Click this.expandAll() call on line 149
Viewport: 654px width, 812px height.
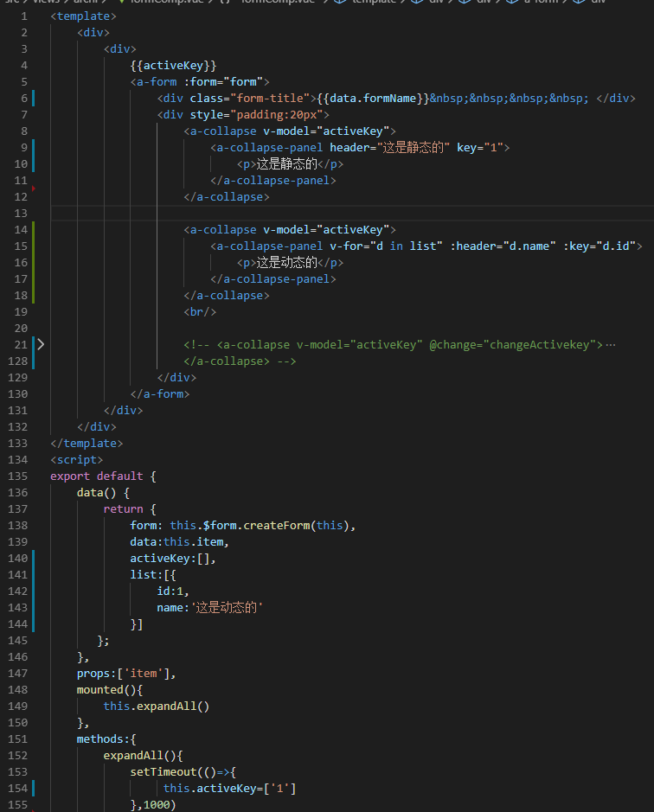click(x=157, y=707)
